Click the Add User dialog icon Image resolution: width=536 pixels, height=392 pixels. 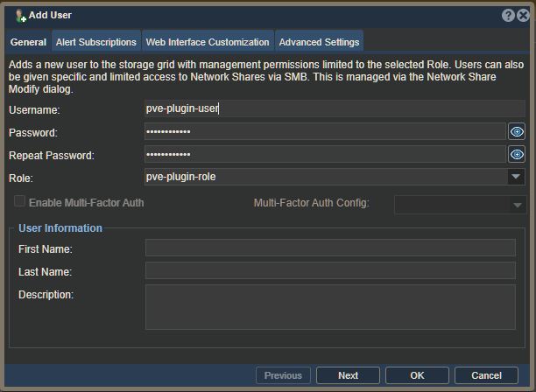[21, 16]
